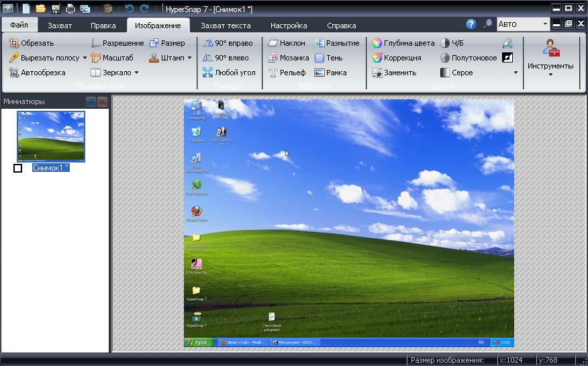Select the Обрезать crop tool
This screenshot has width=588, height=366.
32,43
